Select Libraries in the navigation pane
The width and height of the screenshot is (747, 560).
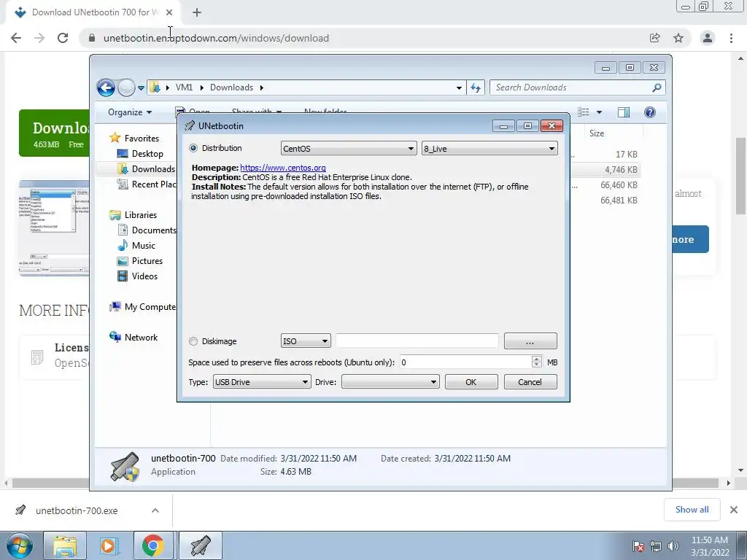point(141,215)
